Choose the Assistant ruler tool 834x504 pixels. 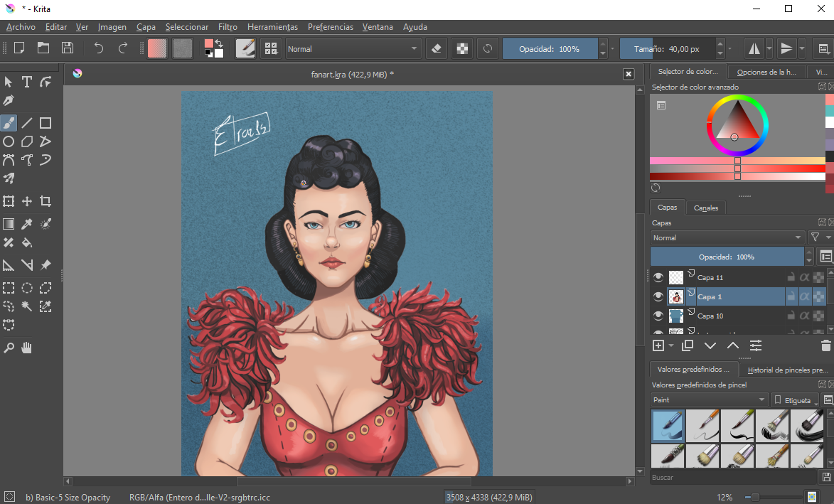[9, 264]
